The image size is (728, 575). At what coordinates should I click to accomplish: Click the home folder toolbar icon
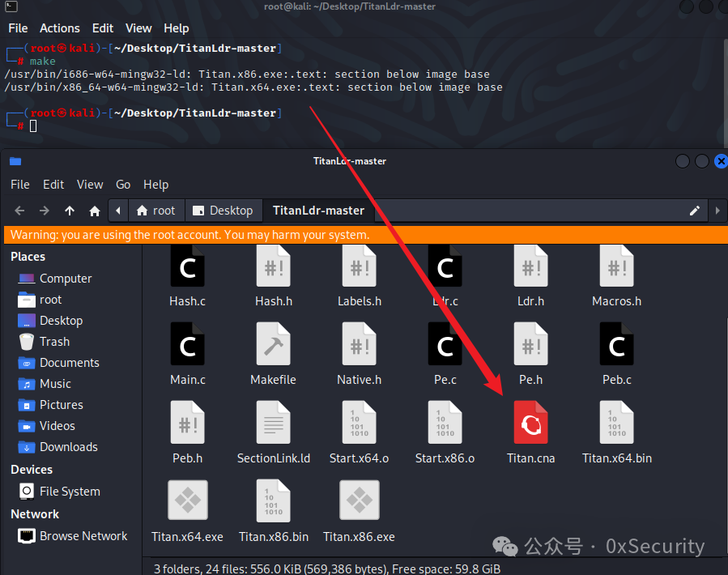[95, 211]
